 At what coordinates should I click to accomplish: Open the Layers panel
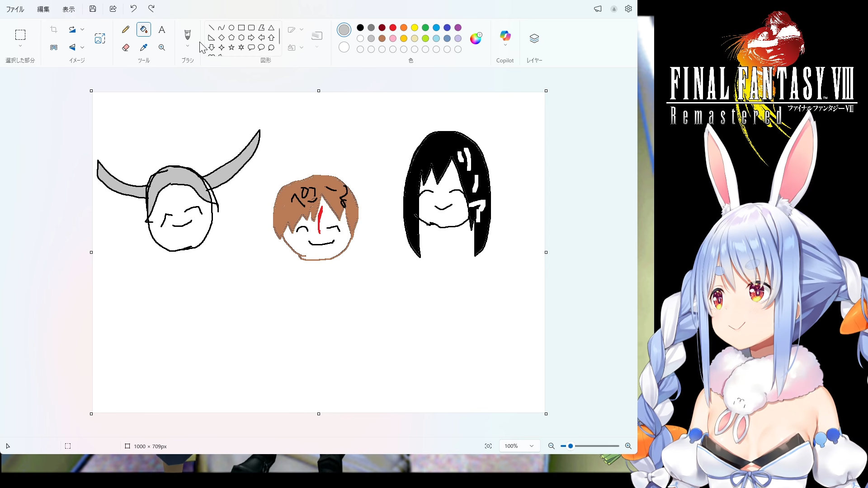(x=534, y=38)
